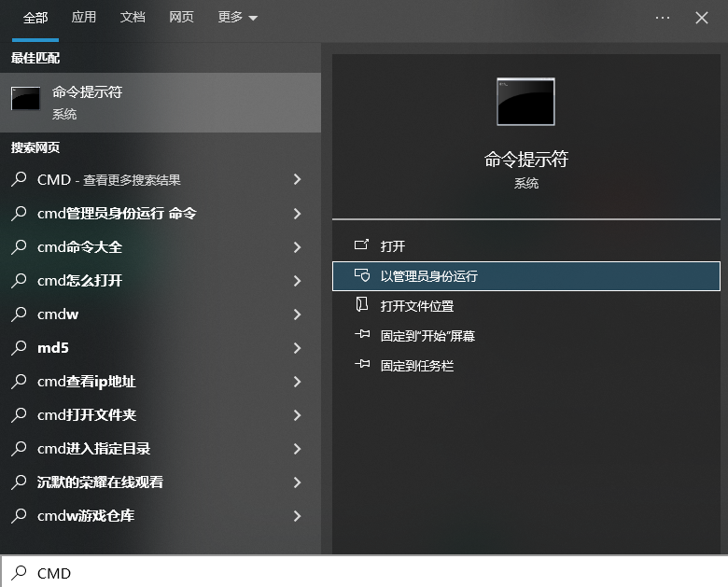Expand arrow for cmd怎么打开
The image size is (728, 587).
point(297,281)
